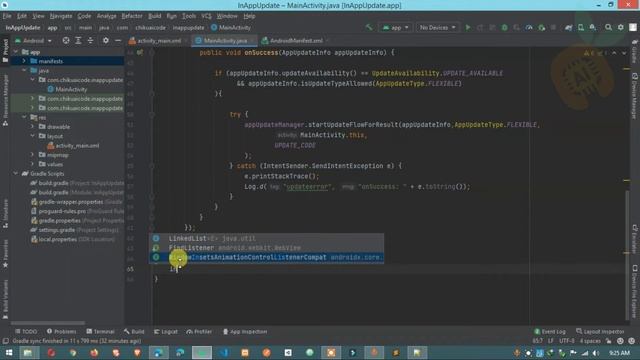Choose LinkedList from autocomplete popup
Viewport: 640px width, 360px height.
point(266,238)
